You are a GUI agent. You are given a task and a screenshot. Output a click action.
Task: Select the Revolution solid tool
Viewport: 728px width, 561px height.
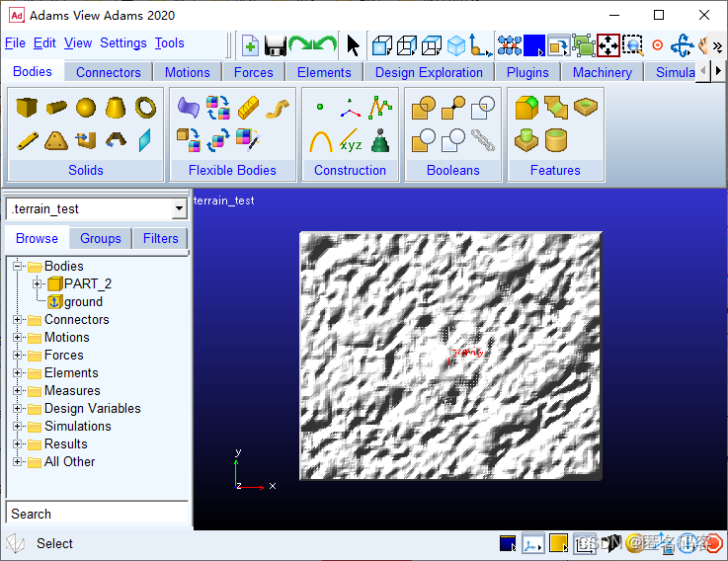(116, 140)
